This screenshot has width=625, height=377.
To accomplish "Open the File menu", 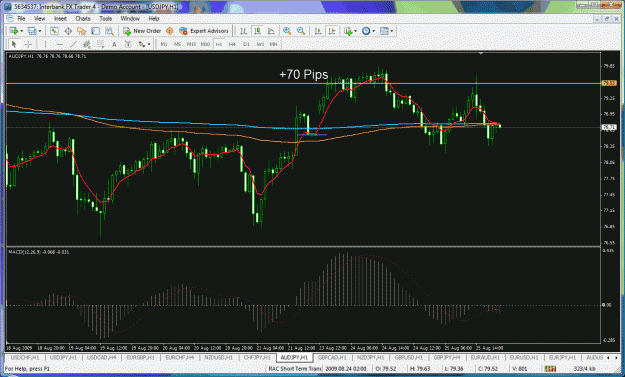I will pyautogui.click(x=21, y=18).
